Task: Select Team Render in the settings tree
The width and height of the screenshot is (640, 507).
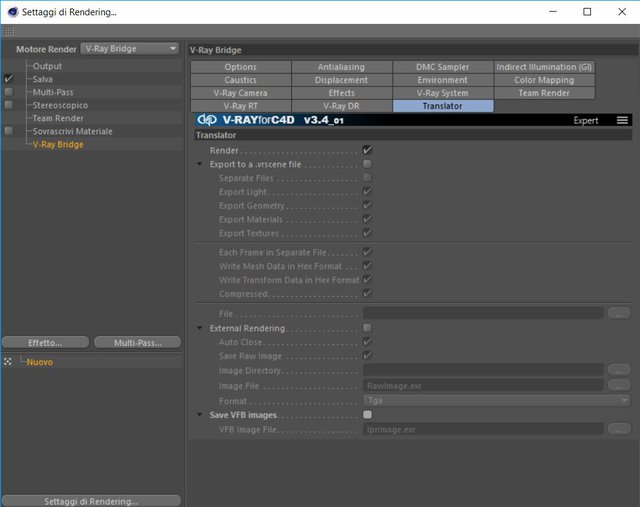Action: tap(58, 118)
